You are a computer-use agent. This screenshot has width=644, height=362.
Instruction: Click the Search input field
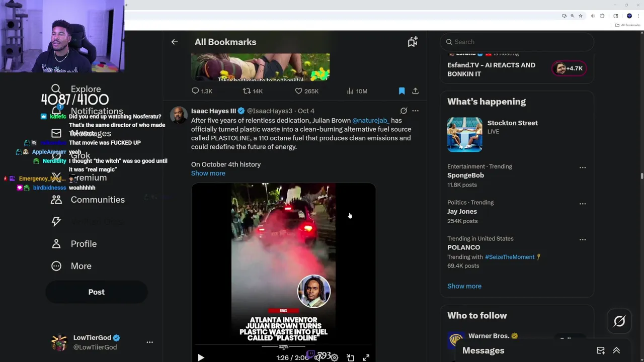(x=517, y=42)
